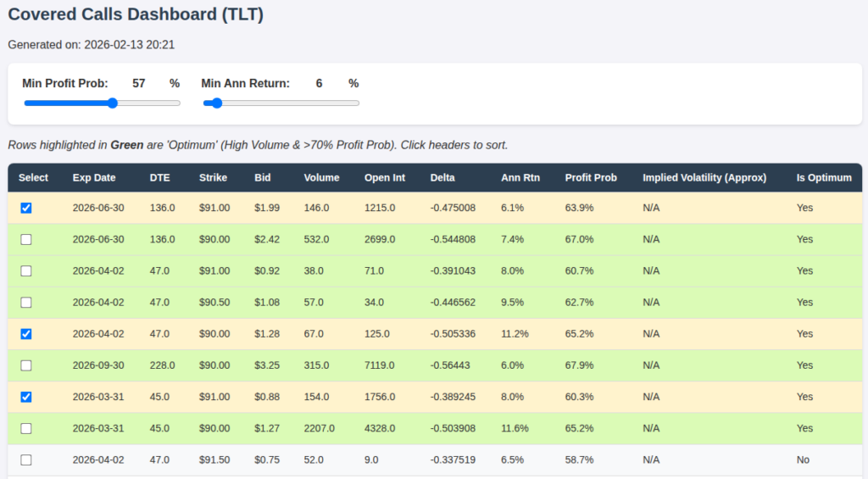Image resolution: width=868 pixels, height=479 pixels.
Task: Click the Is Optimum column header
Action: pos(823,178)
